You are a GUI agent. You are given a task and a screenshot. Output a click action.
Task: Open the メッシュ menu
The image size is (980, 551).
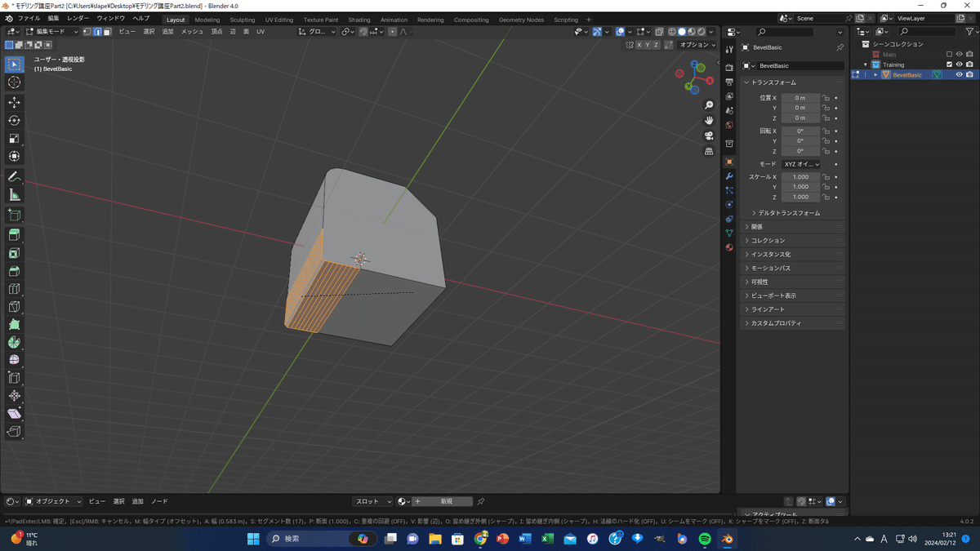click(x=192, y=32)
